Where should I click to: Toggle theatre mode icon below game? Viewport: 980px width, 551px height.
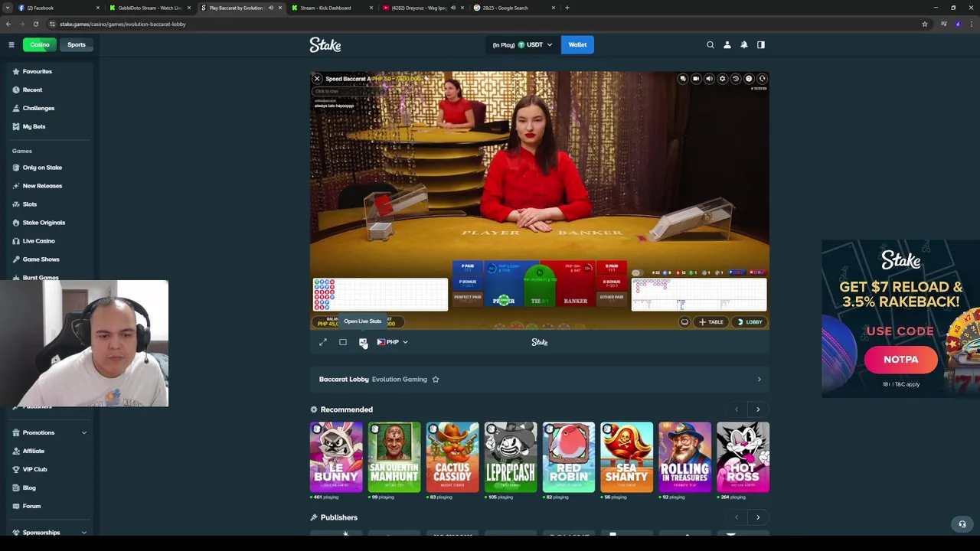point(343,342)
